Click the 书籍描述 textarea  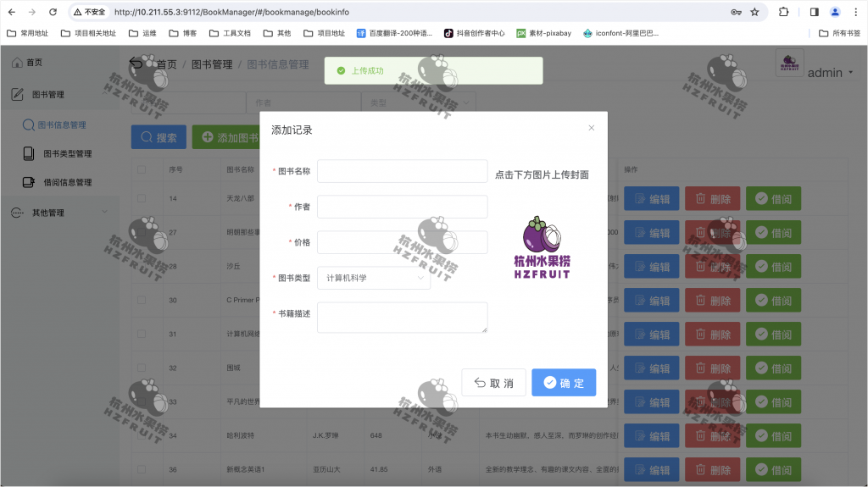point(403,318)
